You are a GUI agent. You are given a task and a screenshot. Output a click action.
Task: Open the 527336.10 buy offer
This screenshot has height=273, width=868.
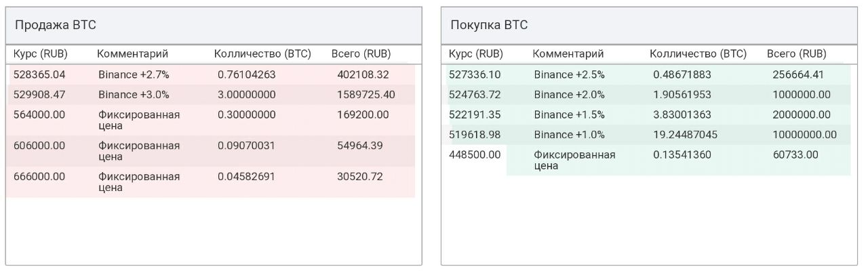(646, 75)
